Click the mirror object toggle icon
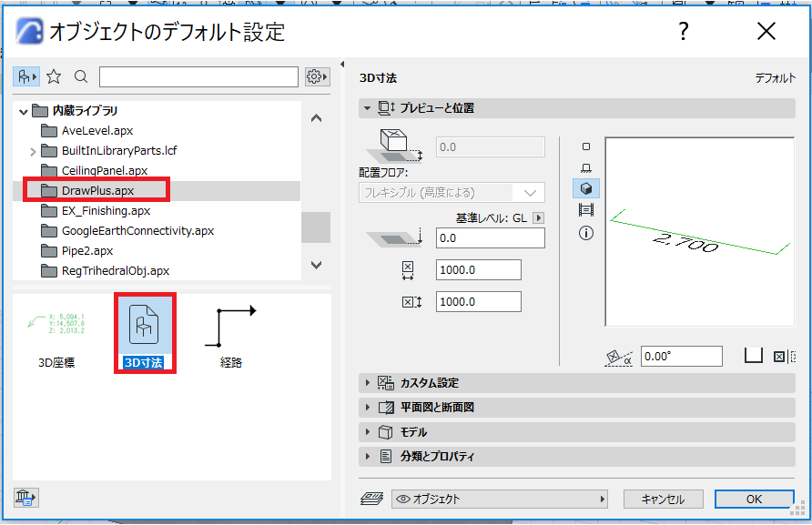This screenshot has width=812, height=525. tap(784, 356)
